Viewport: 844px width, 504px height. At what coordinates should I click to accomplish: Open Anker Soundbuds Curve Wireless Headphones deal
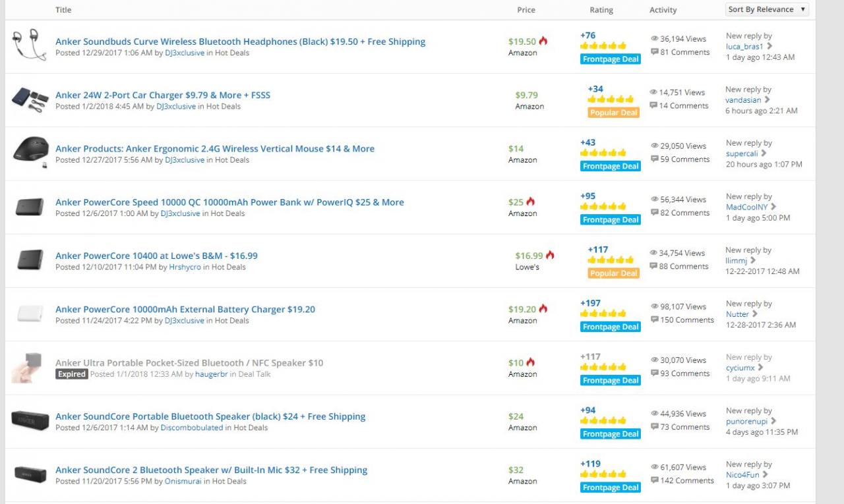[240, 42]
